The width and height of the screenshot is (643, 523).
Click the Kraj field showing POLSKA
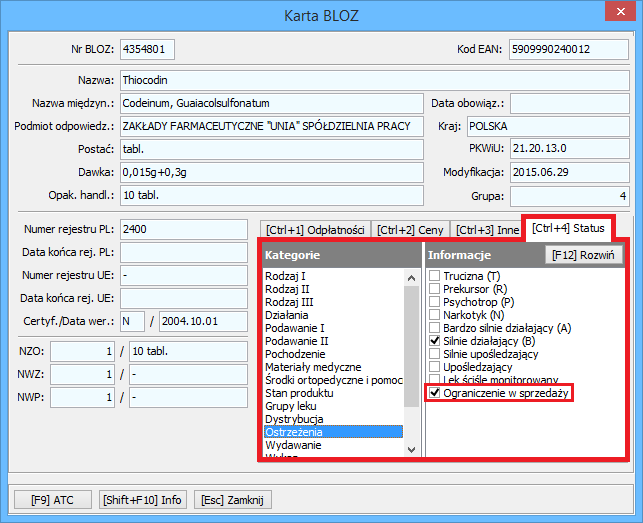pyautogui.click(x=548, y=126)
